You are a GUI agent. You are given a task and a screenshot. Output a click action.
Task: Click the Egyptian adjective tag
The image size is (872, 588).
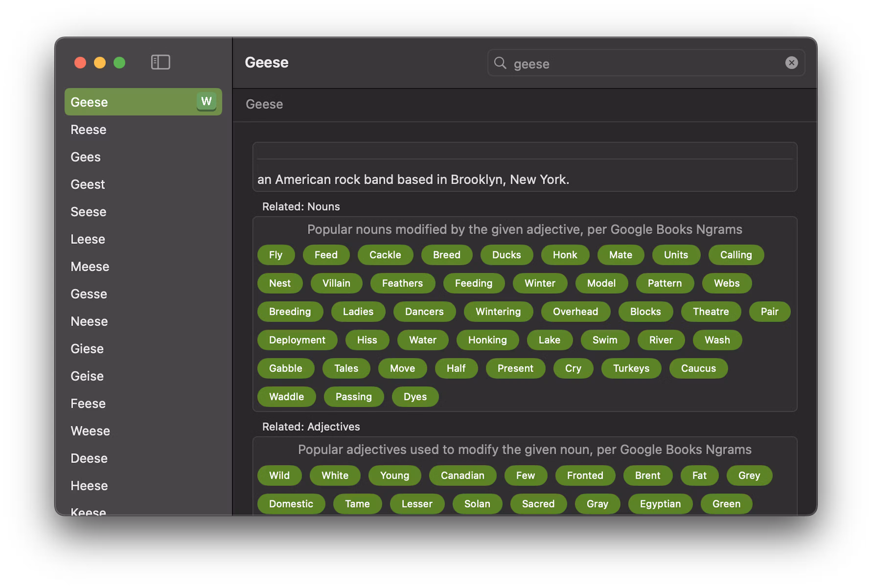pos(660,504)
